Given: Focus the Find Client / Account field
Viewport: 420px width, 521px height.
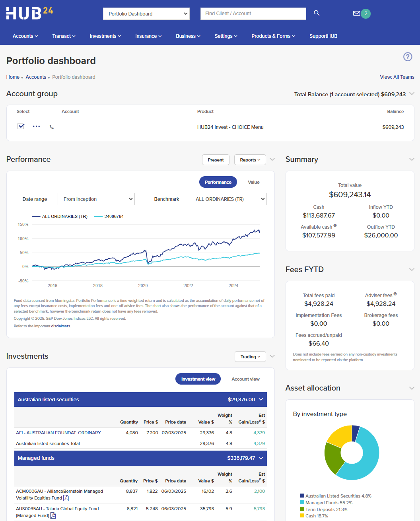Looking at the screenshot, I should [253, 14].
